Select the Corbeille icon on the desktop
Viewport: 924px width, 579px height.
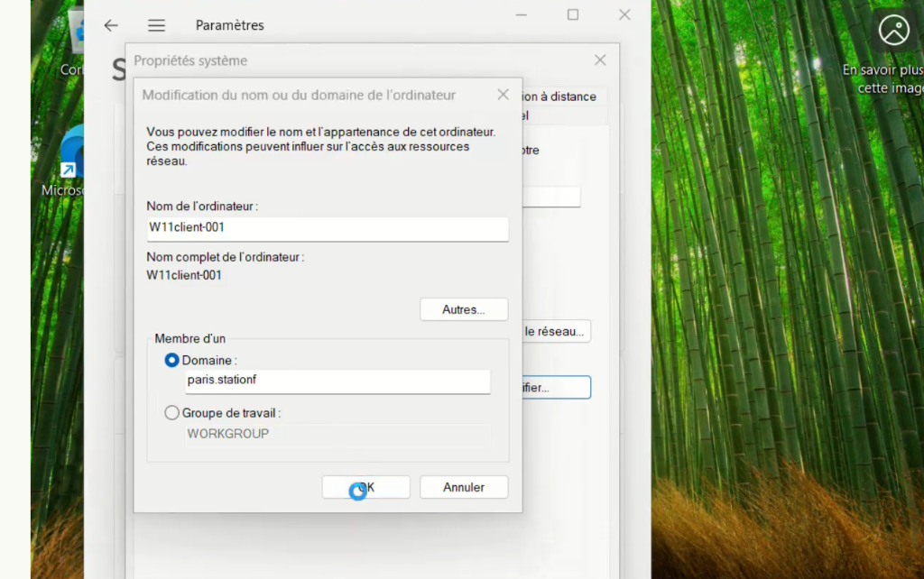(72, 41)
